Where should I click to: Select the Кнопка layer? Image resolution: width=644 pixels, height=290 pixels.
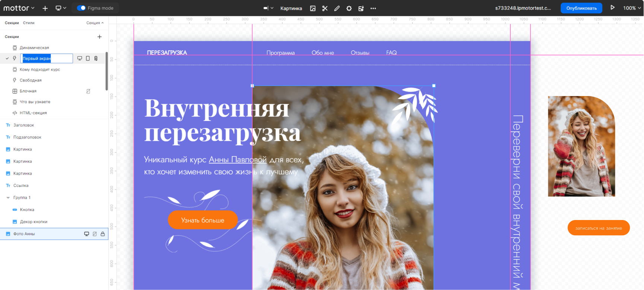click(x=54, y=210)
